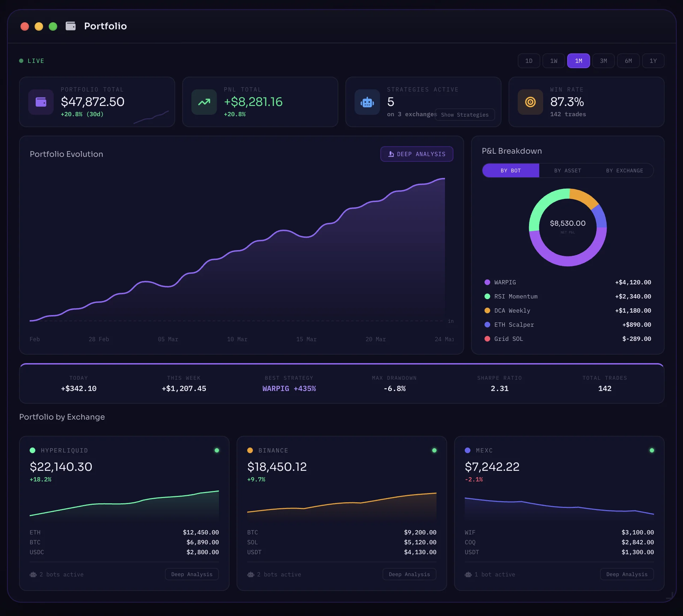Select the WARPIG color dot in the legend
683x616 pixels.
pyautogui.click(x=487, y=282)
